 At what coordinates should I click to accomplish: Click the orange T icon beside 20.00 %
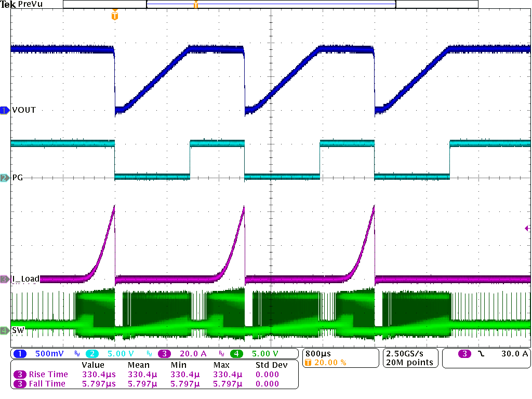coord(308,363)
